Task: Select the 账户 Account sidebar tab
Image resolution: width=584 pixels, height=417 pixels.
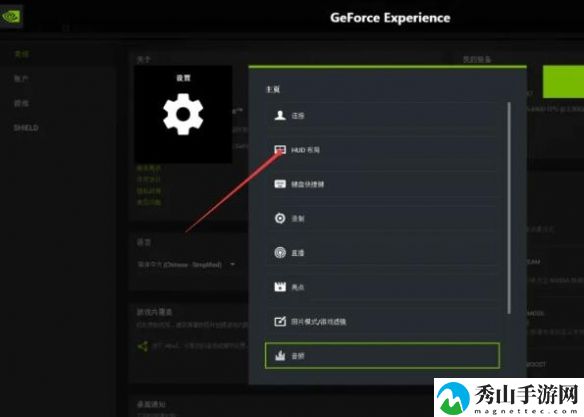Action: tap(21, 79)
